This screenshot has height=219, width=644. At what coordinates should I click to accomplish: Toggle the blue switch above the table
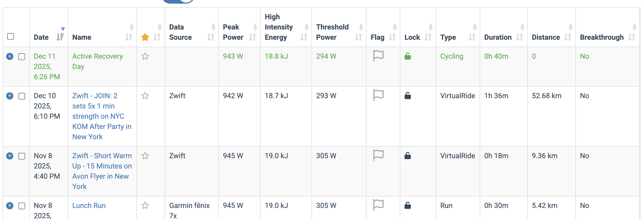[178, 1]
